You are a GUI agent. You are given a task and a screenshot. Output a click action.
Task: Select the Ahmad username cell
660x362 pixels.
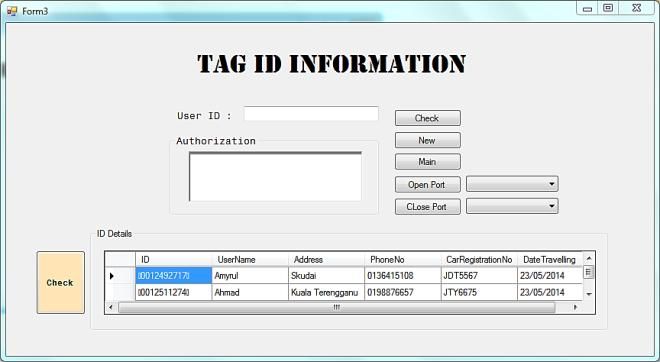(x=250, y=292)
